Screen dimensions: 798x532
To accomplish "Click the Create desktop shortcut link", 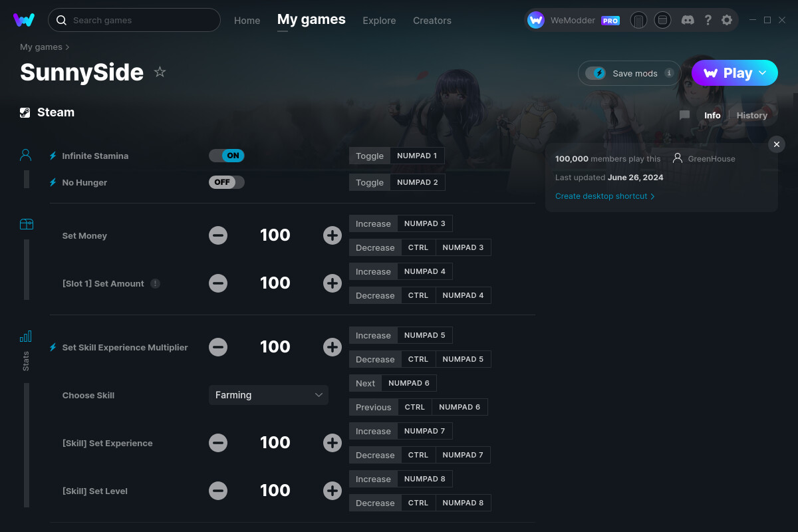I will coord(602,196).
